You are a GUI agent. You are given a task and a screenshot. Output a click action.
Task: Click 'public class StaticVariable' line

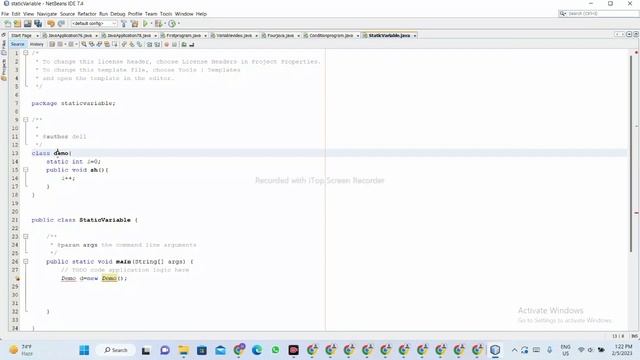(x=84, y=220)
